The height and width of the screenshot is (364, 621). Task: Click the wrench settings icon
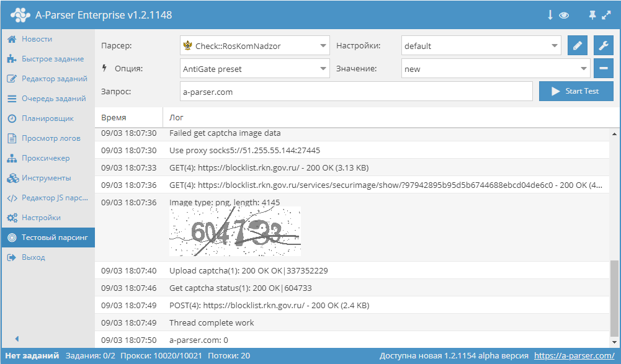(x=603, y=46)
